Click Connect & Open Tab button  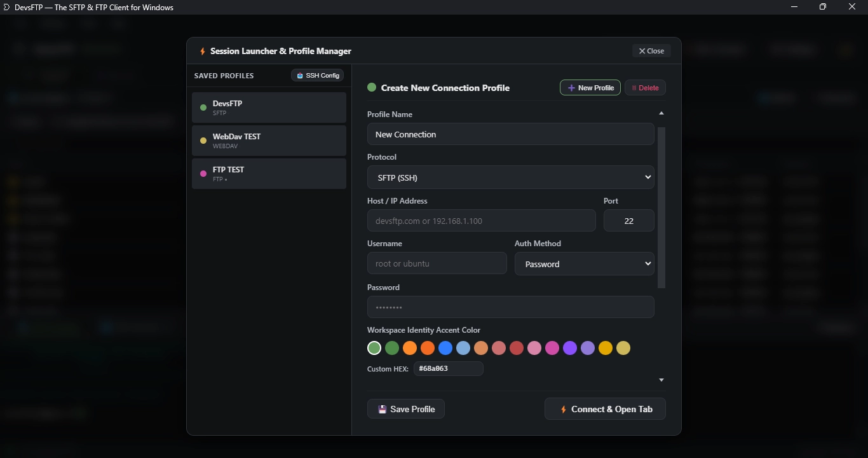[605, 409]
